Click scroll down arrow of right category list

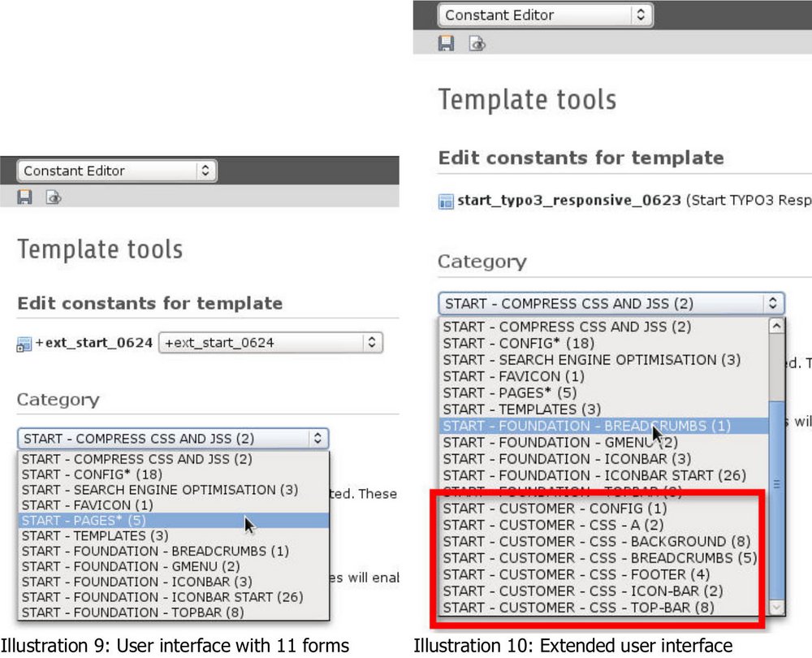[776, 607]
